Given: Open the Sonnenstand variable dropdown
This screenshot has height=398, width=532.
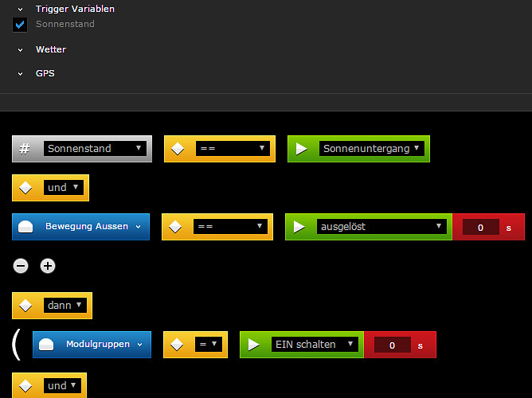Looking at the screenshot, I should click(95, 149).
